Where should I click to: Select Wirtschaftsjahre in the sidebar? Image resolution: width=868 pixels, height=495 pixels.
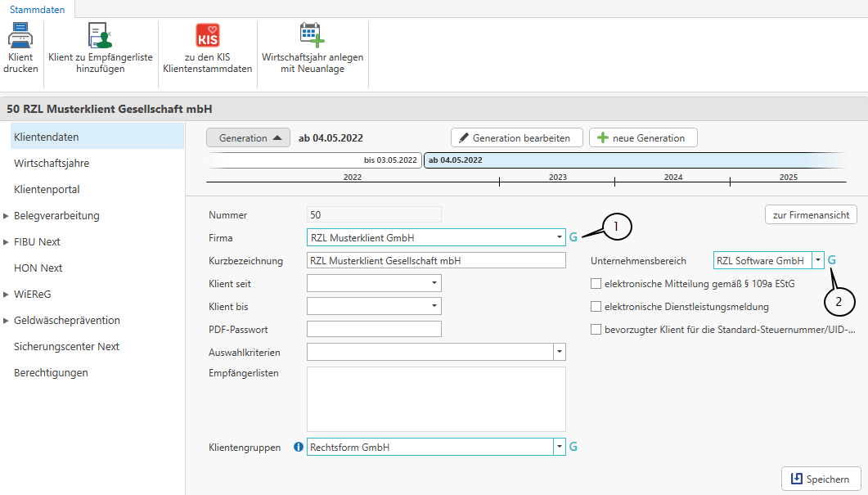tap(52, 163)
